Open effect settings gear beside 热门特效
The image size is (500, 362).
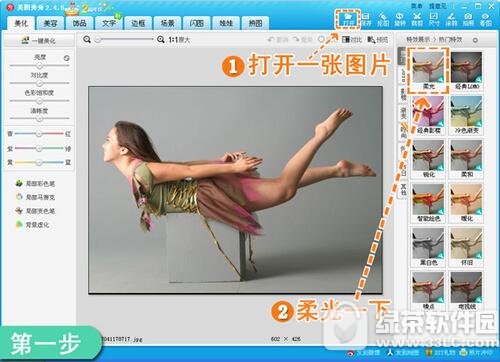point(475,40)
